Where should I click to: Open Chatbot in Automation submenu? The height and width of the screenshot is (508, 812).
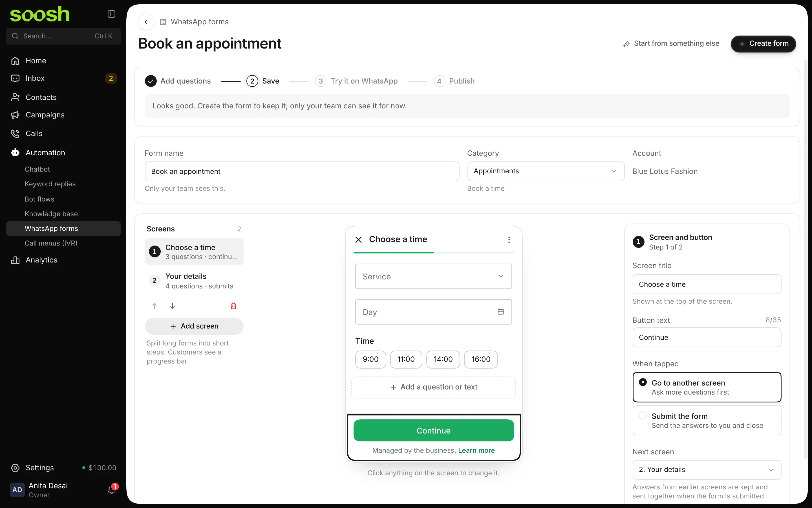[63, 169]
